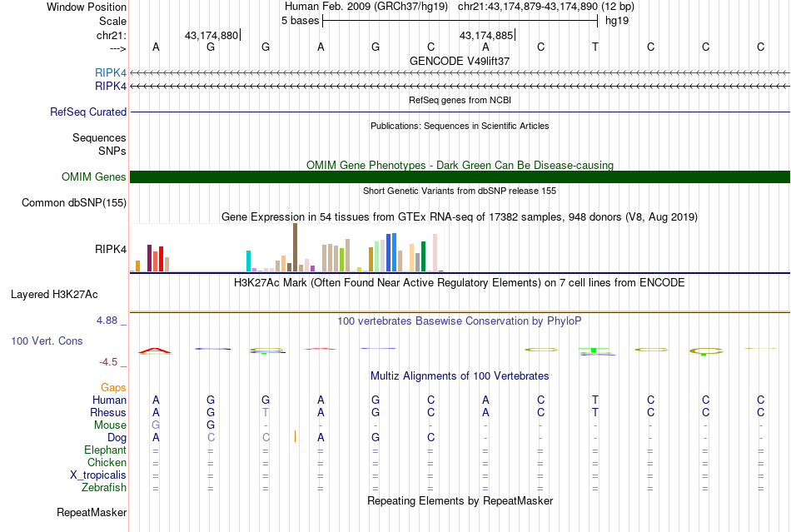This screenshot has width=791, height=532.
Task: Click the hg19 assembly label by scale bar
Action: click(617, 21)
